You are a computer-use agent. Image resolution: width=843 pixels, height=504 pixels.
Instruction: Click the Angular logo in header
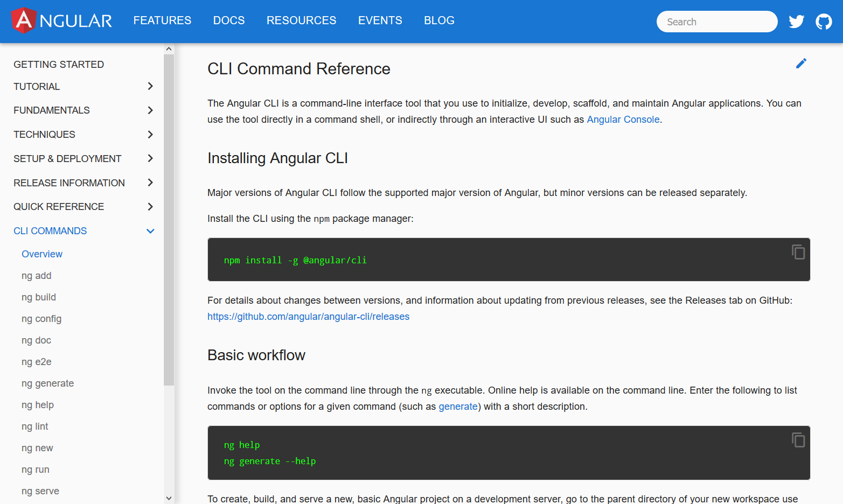click(61, 20)
